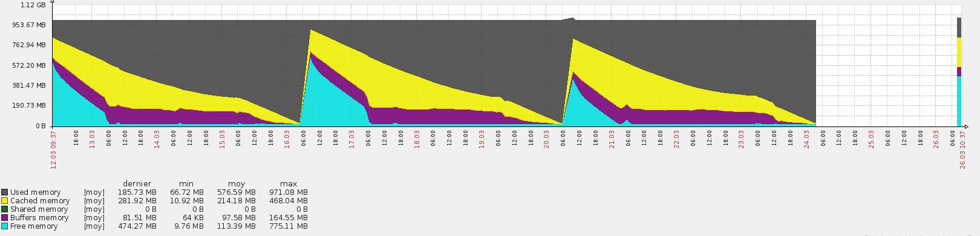Select the Buffers memory legend label

(x=39, y=218)
